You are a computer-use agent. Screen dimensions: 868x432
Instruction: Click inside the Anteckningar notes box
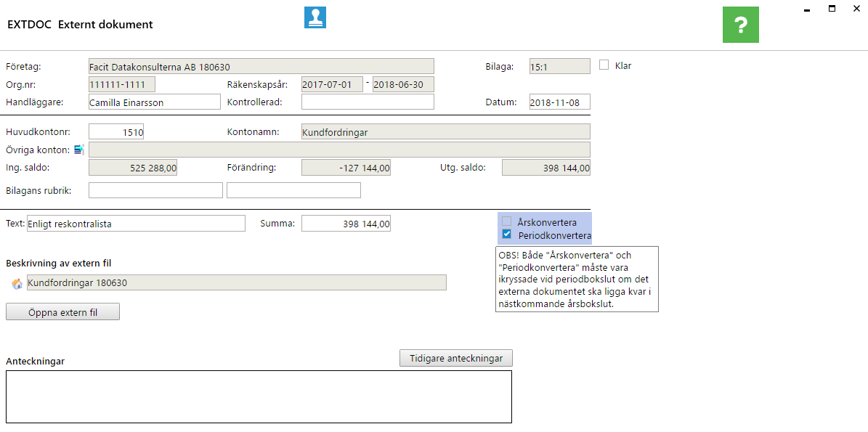point(259,396)
